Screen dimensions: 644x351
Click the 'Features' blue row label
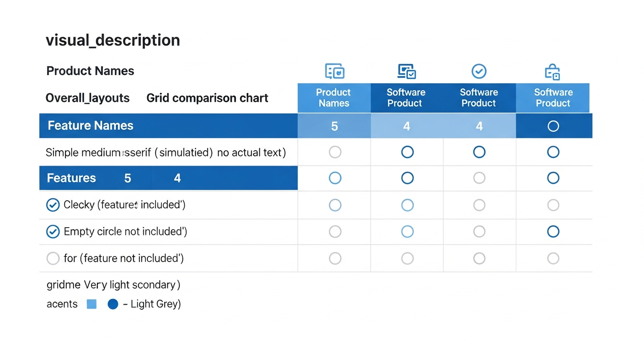71,178
